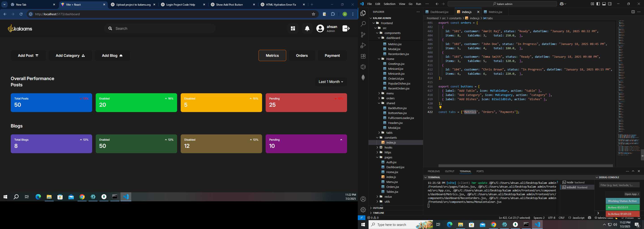Click the logout icon beside ahsan Admin
Viewport: 644px width, 229px height.
346,28
